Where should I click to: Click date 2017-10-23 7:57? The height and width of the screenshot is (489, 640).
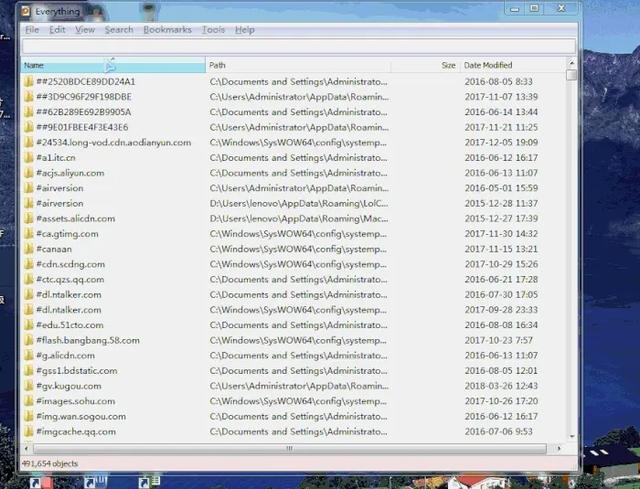tap(498, 340)
